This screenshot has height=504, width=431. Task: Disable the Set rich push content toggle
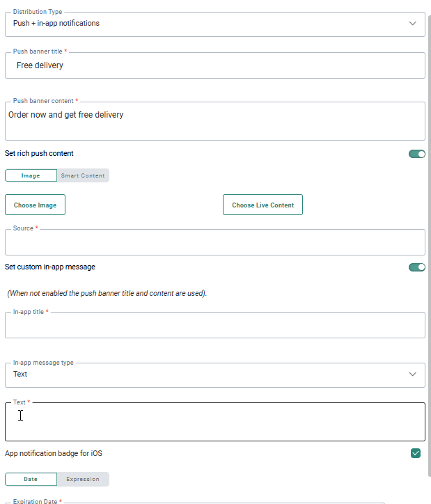click(416, 154)
